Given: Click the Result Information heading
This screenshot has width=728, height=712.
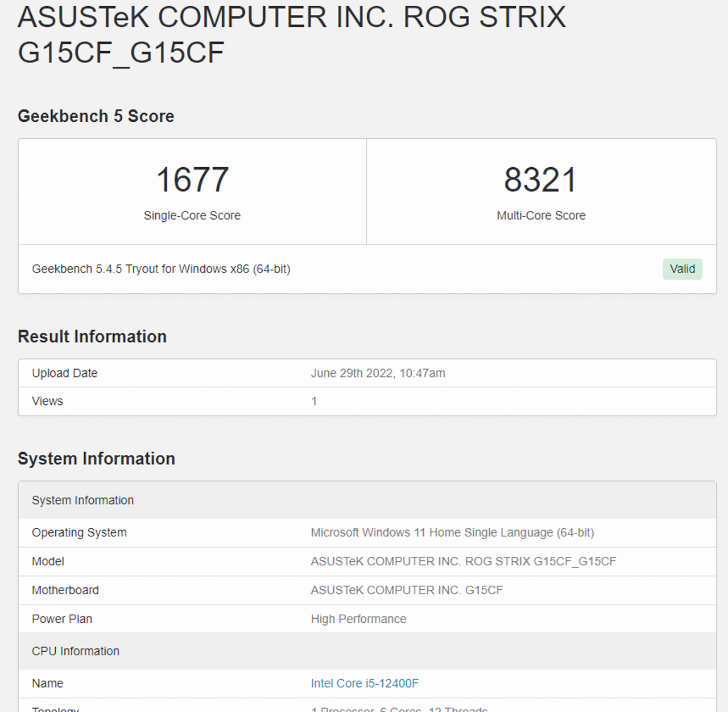Looking at the screenshot, I should (x=92, y=337).
